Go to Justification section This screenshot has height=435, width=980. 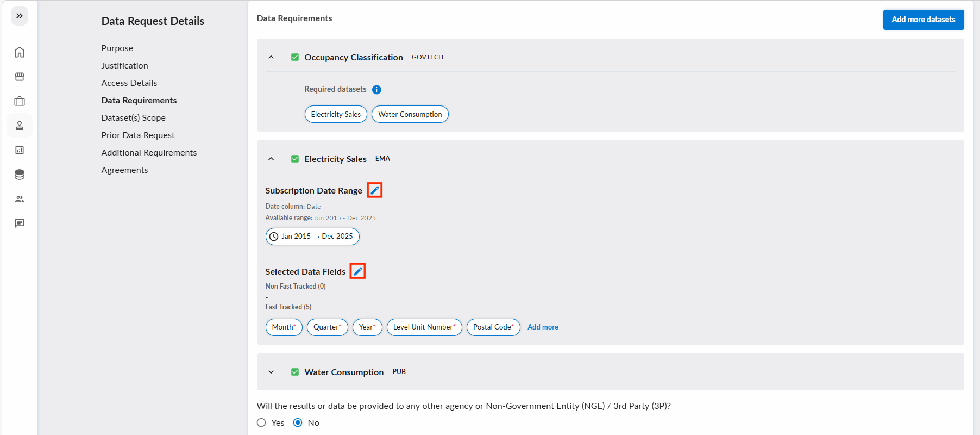[x=124, y=65]
